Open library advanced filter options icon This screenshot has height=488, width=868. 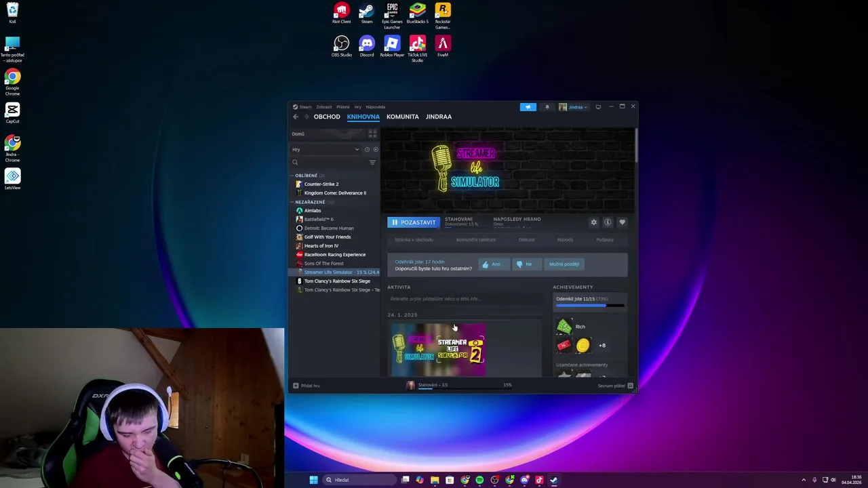(x=372, y=163)
